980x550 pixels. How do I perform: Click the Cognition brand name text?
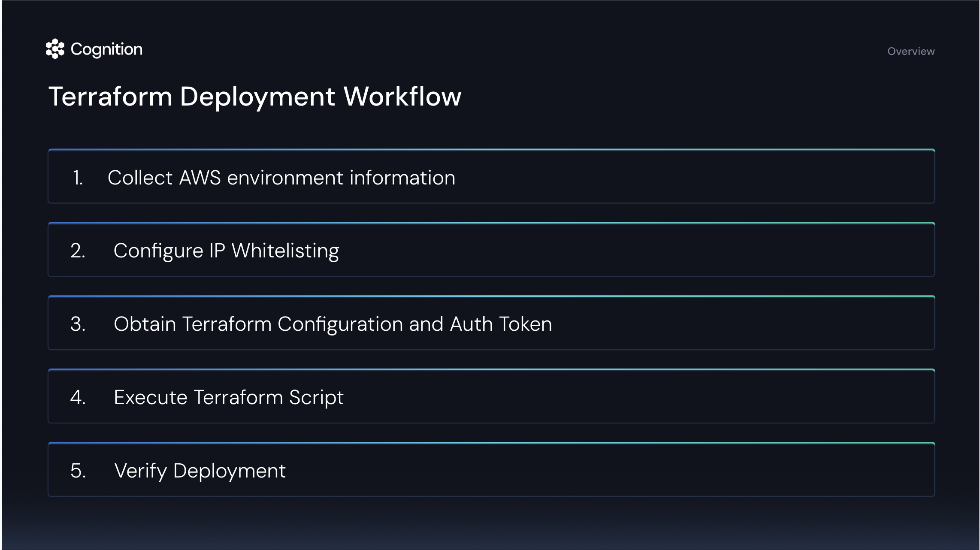106,49
